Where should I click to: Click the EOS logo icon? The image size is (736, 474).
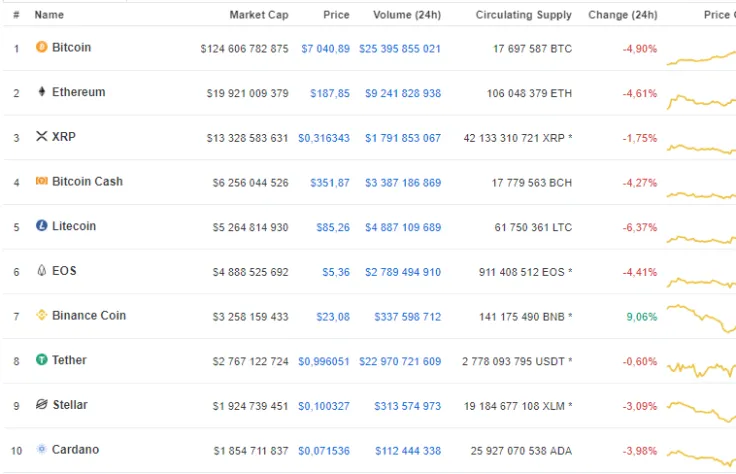click(x=42, y=270)
